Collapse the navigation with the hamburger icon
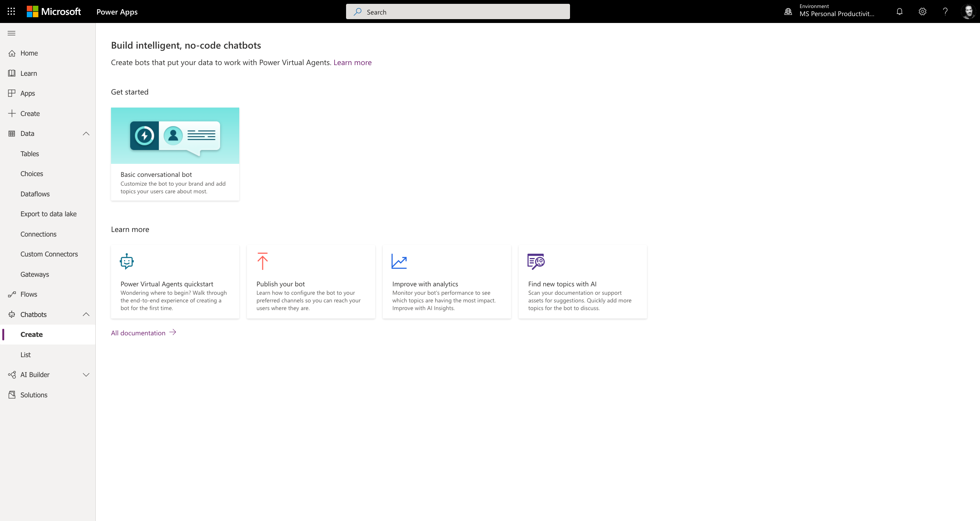 (x=11, y=33)
